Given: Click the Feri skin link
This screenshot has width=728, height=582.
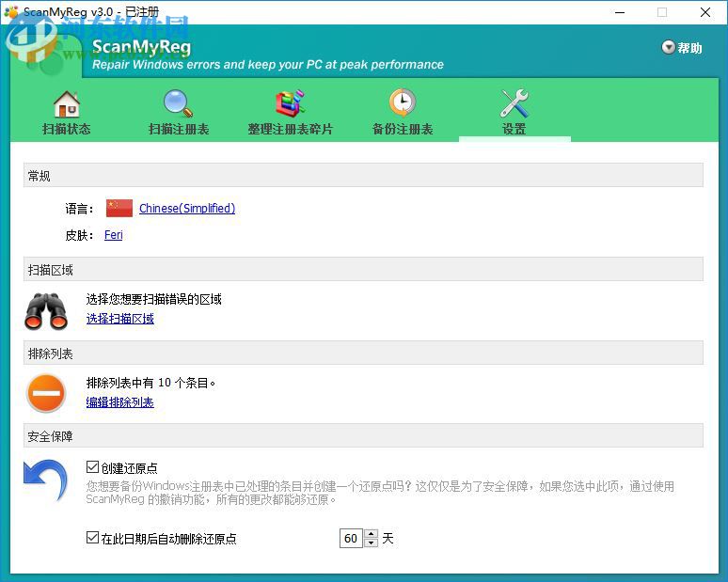Looking at the screenshot, I should pyautogui.click(x=113, y=235).
